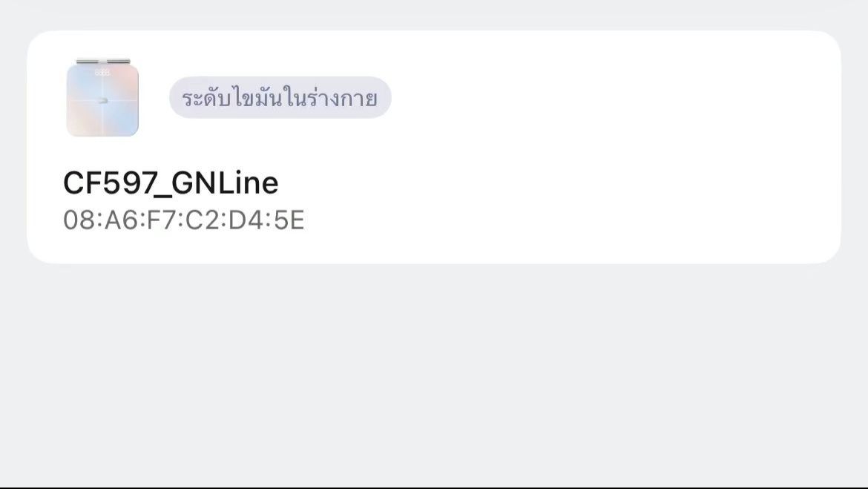Tap the top edge electrodes of scale icon
The image size is (868, 489).
pos(102,61)
